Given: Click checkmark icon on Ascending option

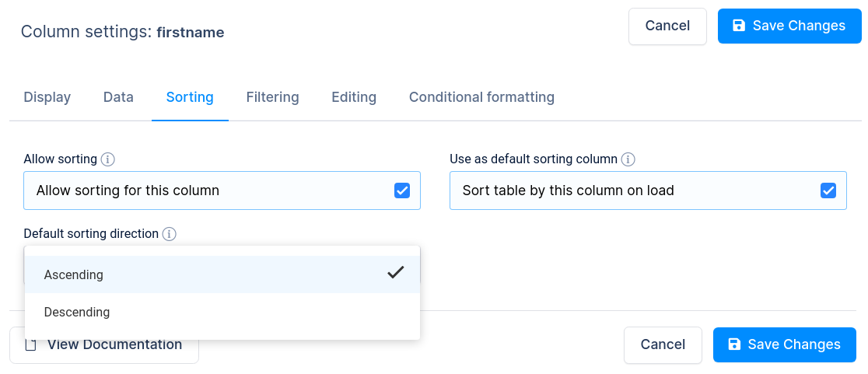Looking at the screenshot, I should [395, 272].
